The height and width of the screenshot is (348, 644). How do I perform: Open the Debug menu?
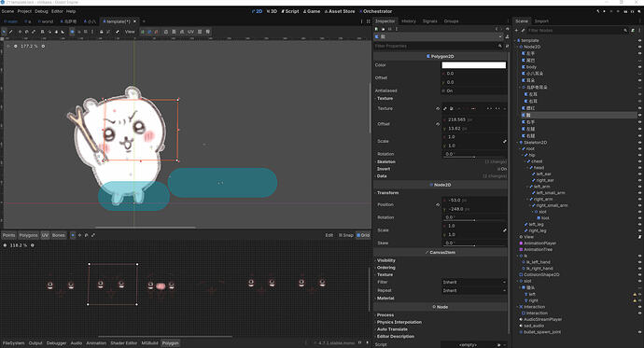41,11
